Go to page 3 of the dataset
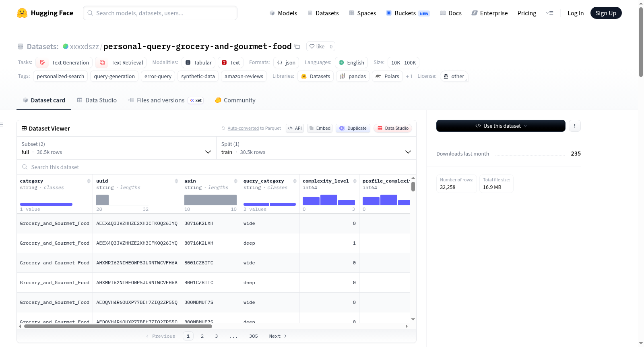 [x=216, y=336]
